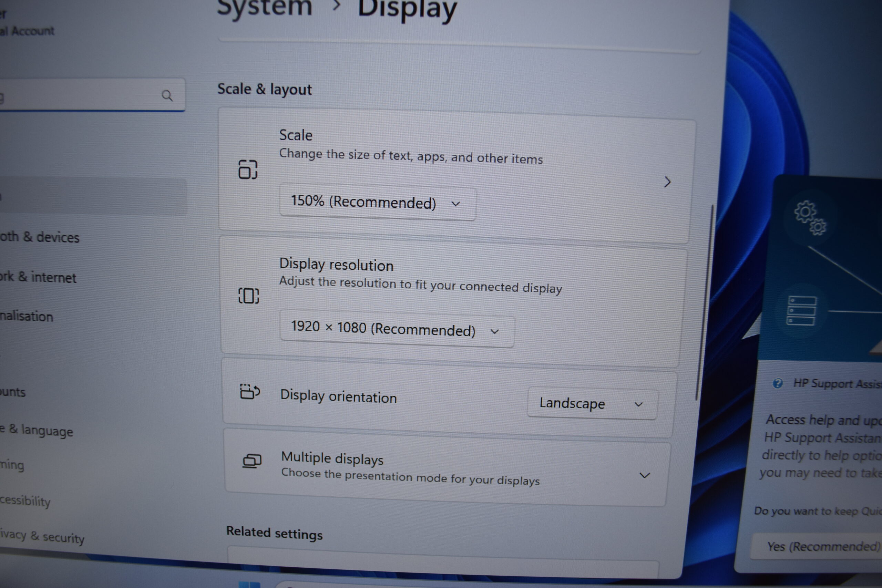This screenshot has height=588, width=882.
Task: Open Bluetooth & devices in sidebar
Action: (x=40, y=237)
